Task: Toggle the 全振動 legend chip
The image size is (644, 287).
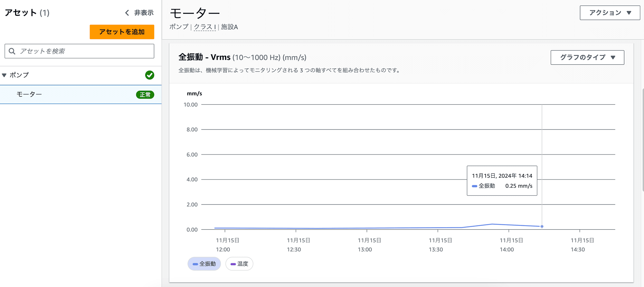Action: (204, 264)
